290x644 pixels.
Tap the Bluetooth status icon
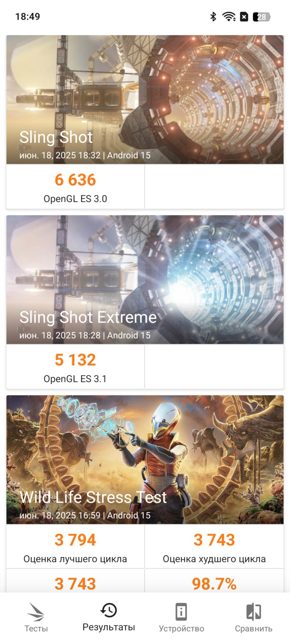(x=213, y=16)
